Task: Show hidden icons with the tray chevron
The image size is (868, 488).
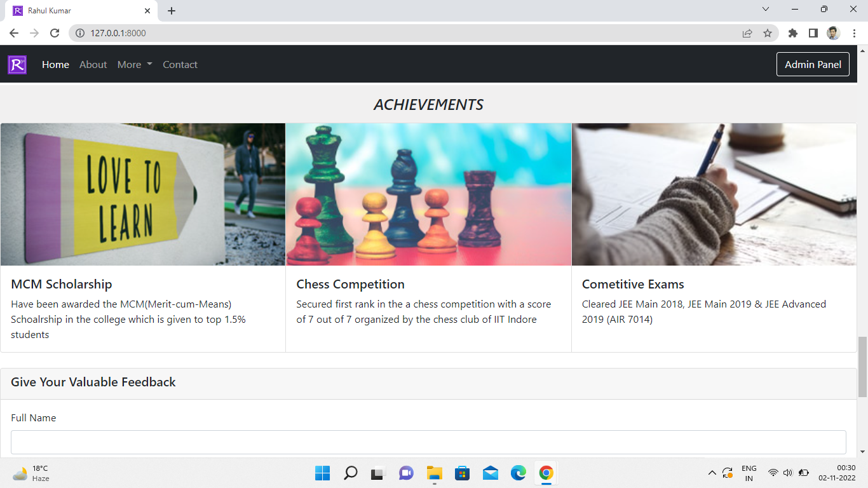Action: (x=712, y=473)
